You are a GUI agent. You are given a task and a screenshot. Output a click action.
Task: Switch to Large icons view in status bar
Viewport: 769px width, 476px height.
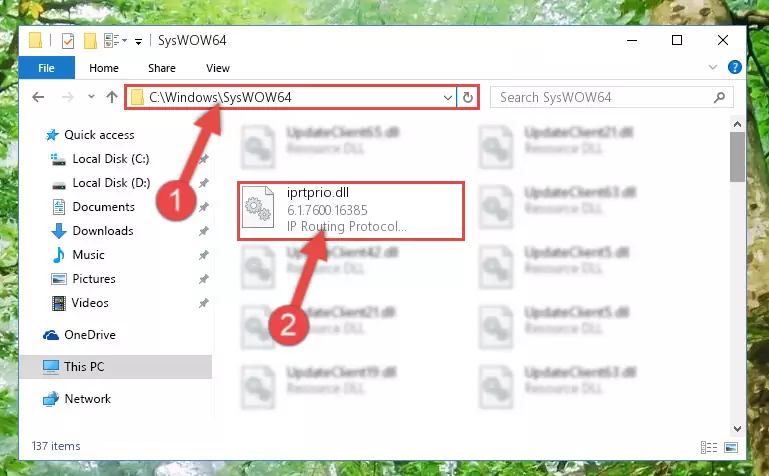click(731, 447)
